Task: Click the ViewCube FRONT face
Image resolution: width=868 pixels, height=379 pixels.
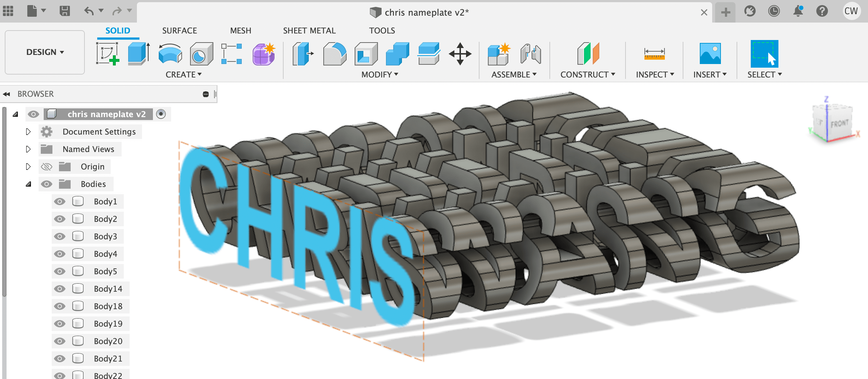Action: [840, 124]
